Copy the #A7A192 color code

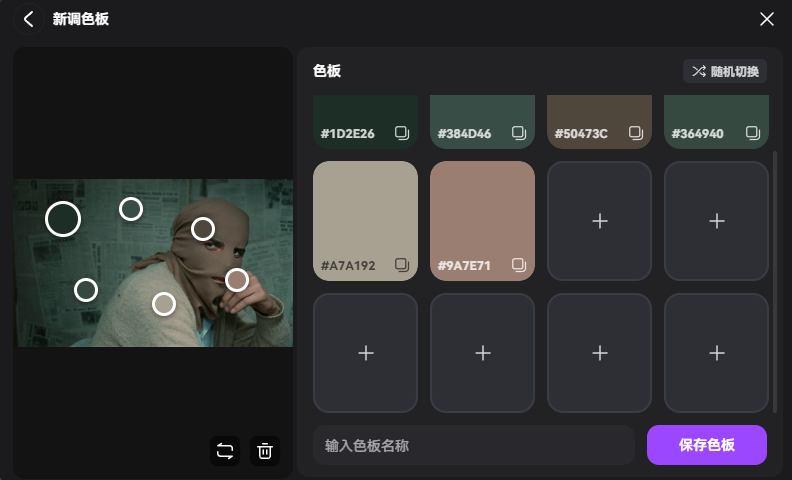point(402,265)
